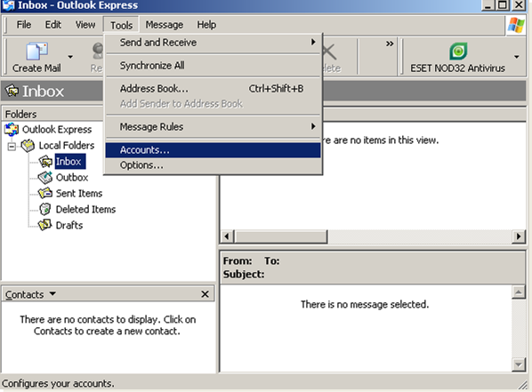This screenshot has width=532, height=392.
Task: Click the Folders pane header
Action: (52, 115)
